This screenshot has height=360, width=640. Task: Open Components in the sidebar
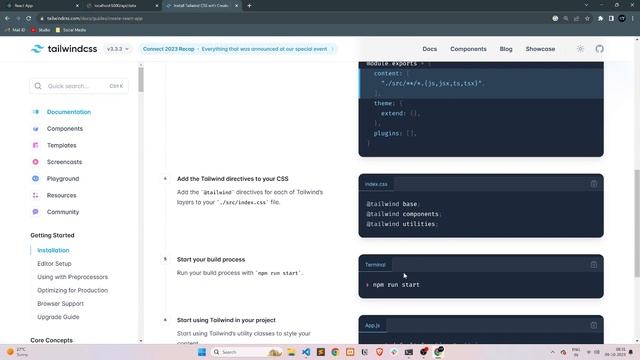(x=64, y=129)
